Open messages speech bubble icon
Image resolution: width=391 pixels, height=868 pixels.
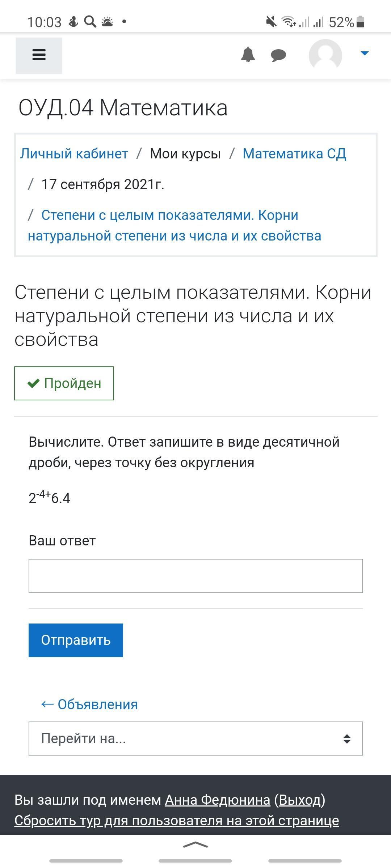[278, 55]
